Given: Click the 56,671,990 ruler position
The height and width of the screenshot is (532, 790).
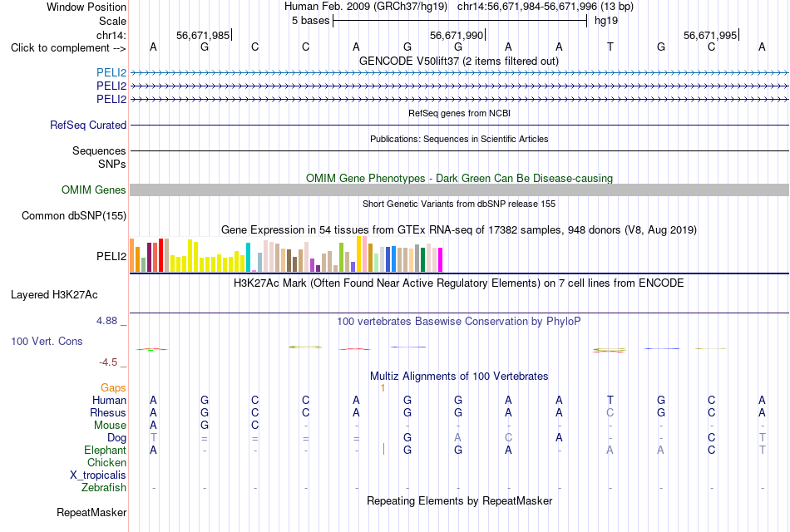Looking at the screenshot, I should click(457, 35).
